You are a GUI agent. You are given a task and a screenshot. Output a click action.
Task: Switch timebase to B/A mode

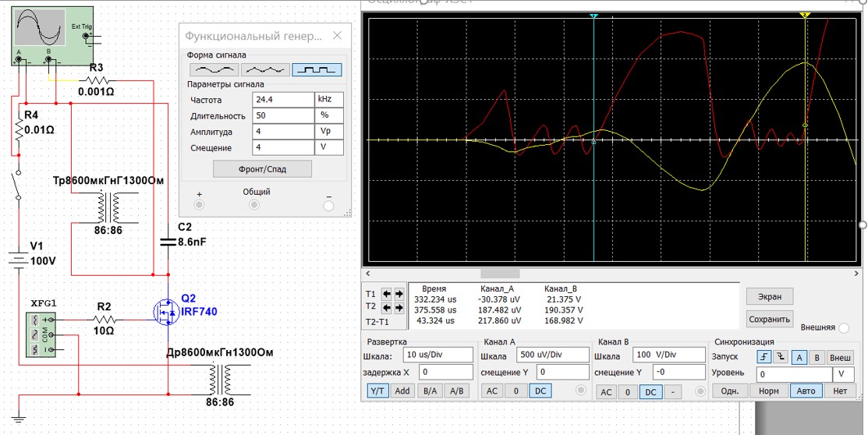pos(430,391)
